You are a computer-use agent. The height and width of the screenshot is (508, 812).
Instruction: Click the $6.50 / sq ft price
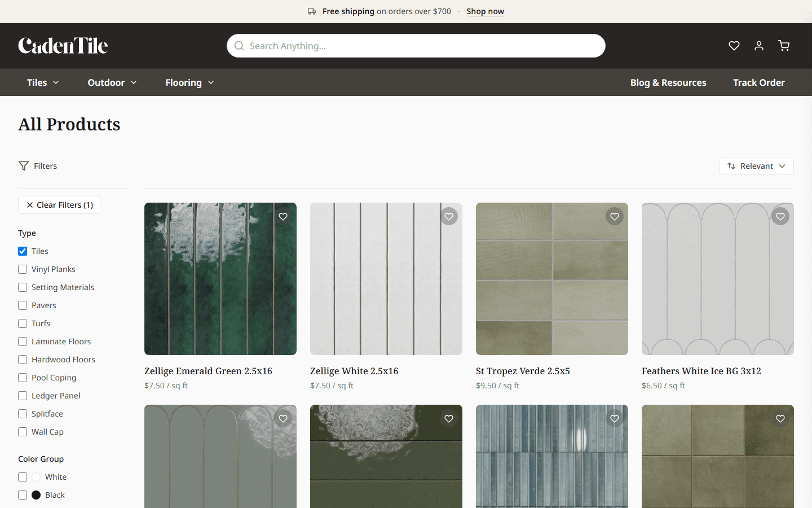[x=663, y=386]
